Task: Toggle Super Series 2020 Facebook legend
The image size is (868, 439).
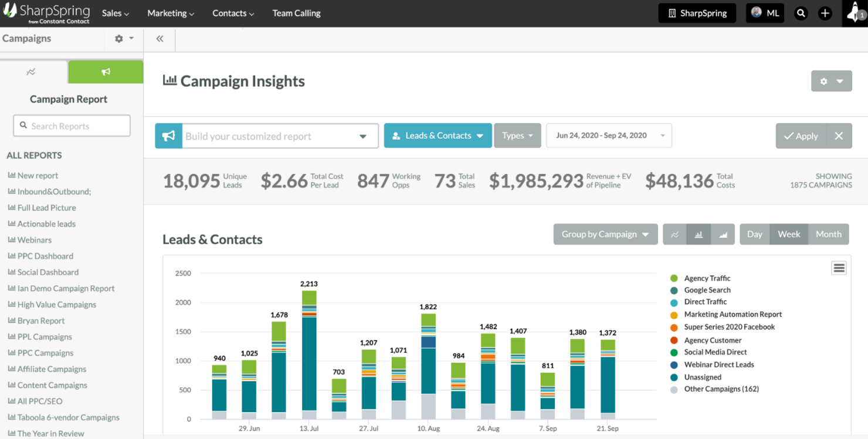Action: [x=723, y=327]
